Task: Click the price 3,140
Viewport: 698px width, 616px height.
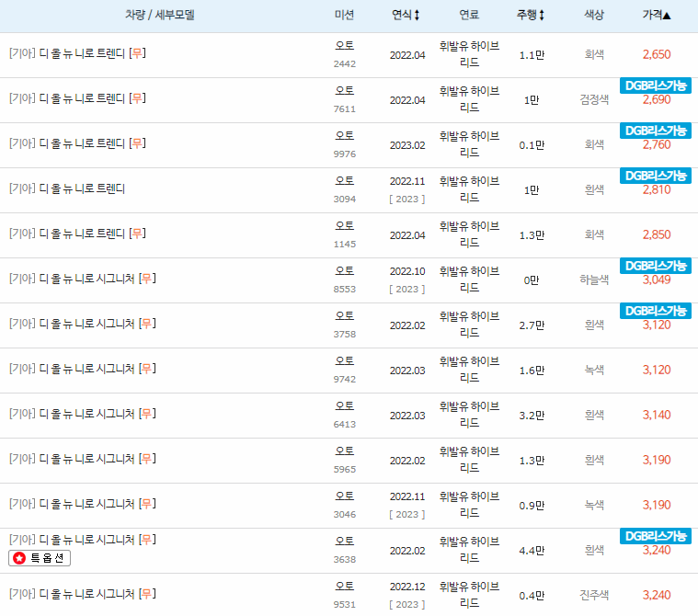Action: click(656, 416)
